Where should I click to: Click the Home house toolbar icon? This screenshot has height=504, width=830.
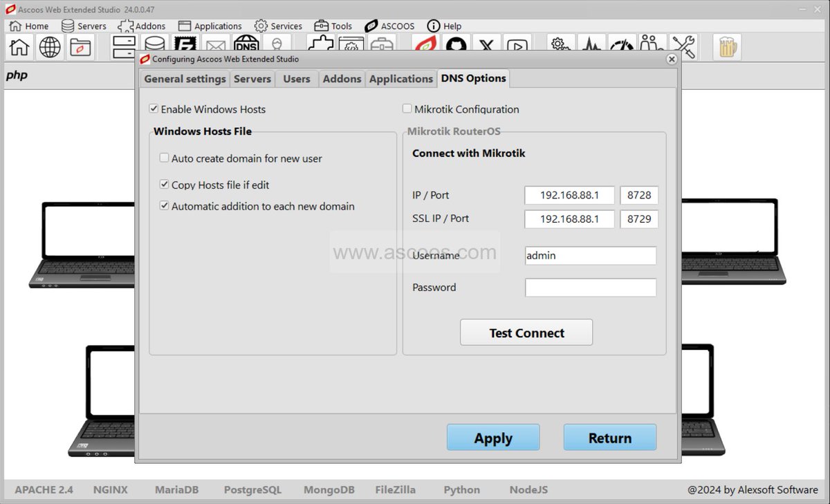pos(19,47)
